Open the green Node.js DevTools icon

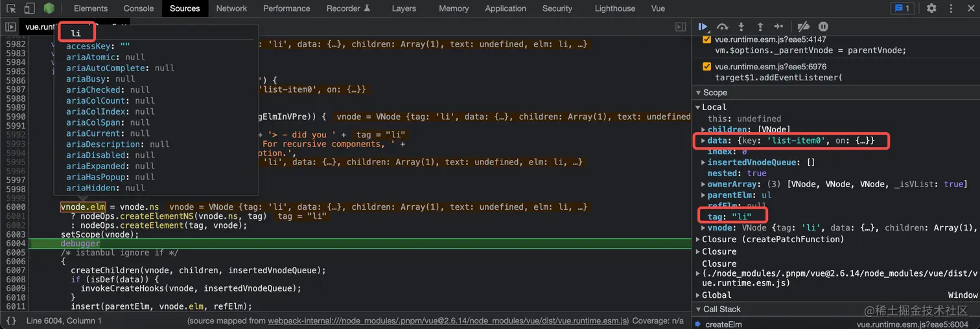(49, 8)
